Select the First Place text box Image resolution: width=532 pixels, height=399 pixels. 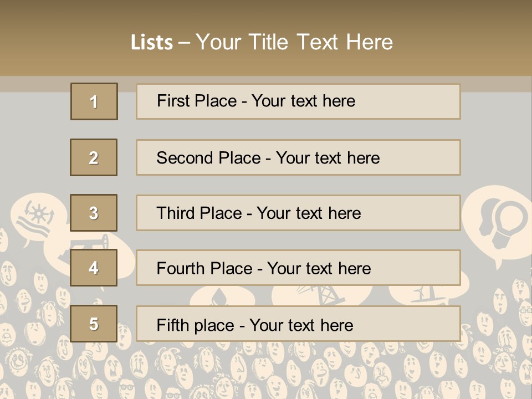pyautogui.click(x=298, y=101)
